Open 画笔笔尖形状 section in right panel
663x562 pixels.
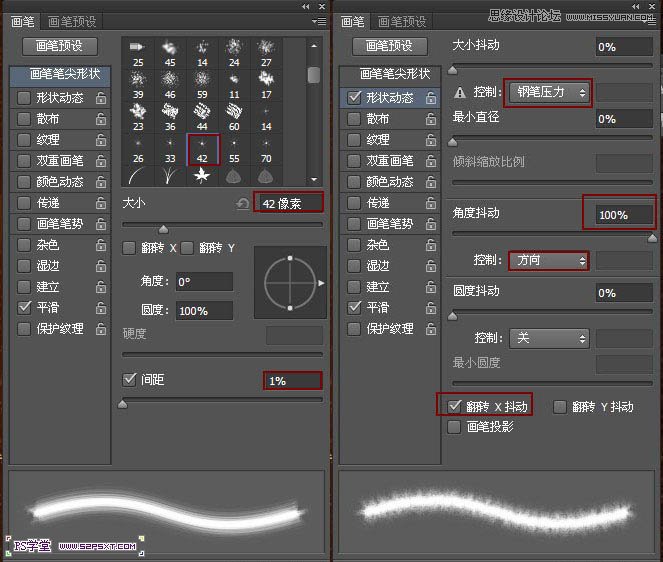pos(390,76)
